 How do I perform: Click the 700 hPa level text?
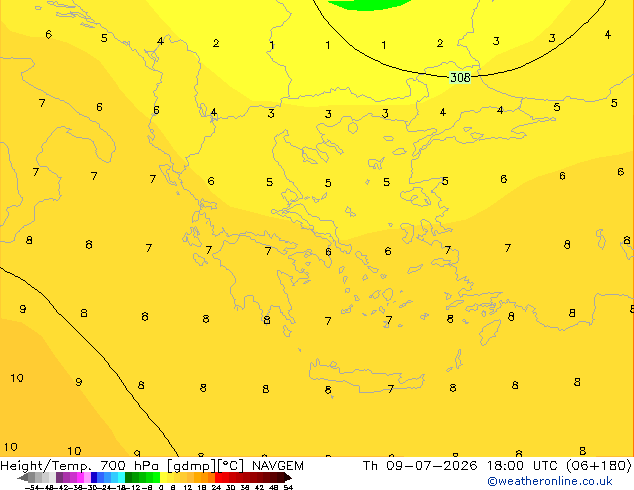129,466
